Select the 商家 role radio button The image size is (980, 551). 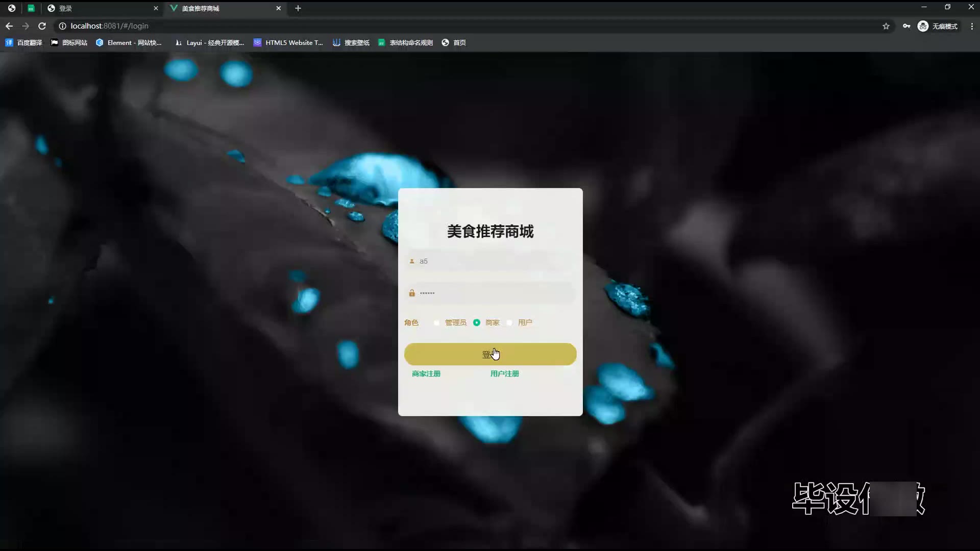[477, 322]
